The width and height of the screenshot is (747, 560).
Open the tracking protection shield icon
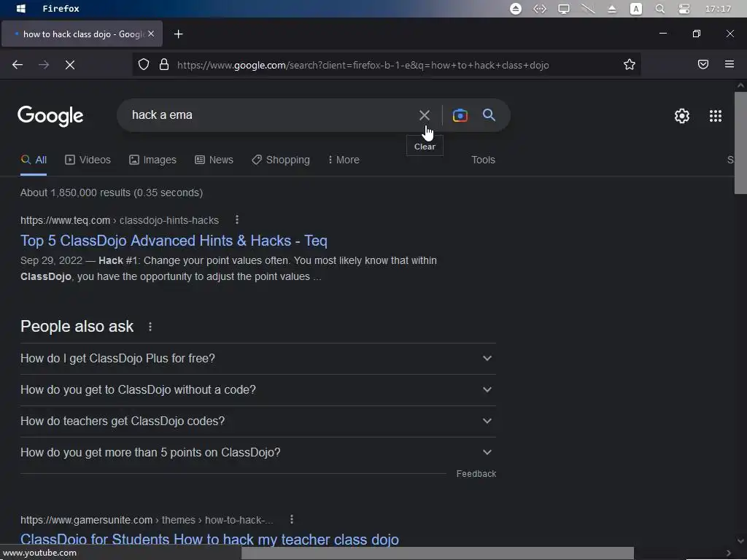pyautogui.click(x=144, y=64)
